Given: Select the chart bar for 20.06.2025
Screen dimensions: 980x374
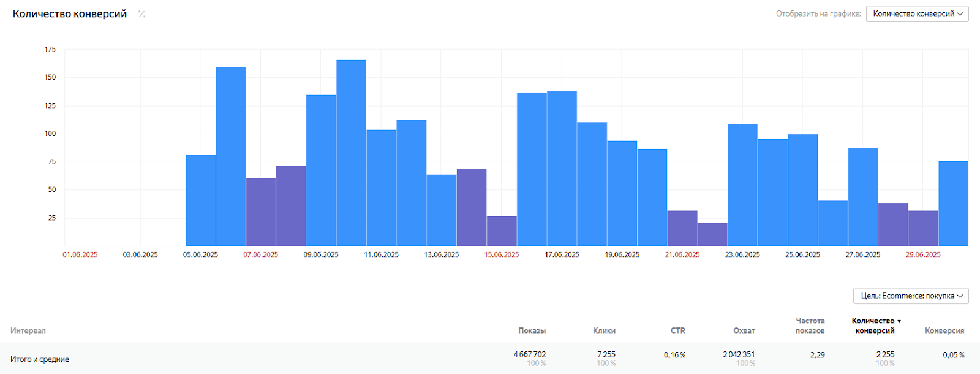Looking at the screenshot, I should tap(652, 197).
